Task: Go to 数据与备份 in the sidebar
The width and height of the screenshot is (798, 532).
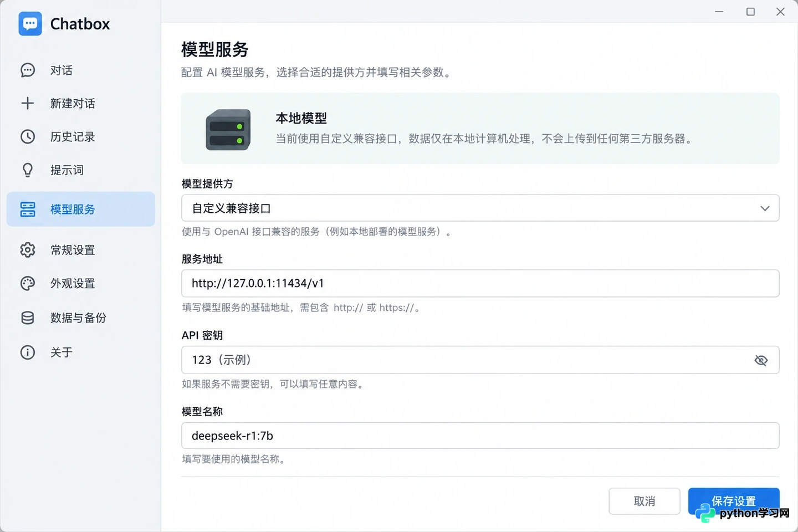Action: point(81,318)
